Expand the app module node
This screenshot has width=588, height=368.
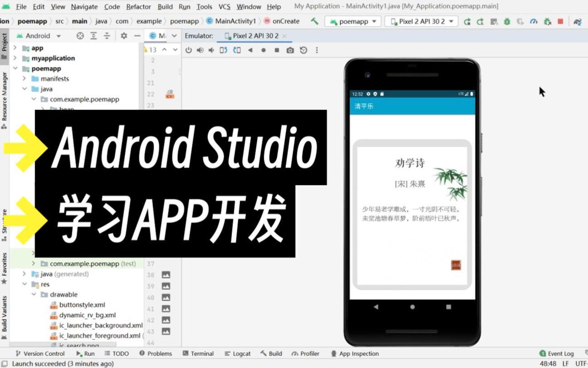[15, 48]
